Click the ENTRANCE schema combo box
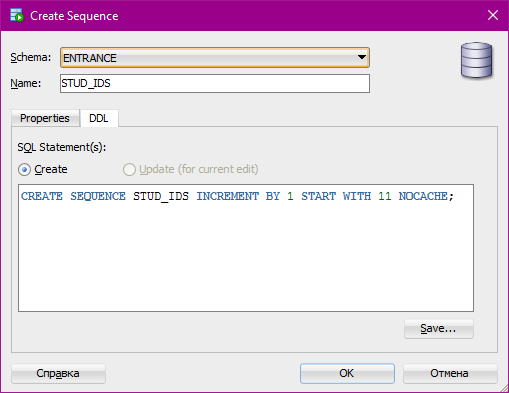 215,58
